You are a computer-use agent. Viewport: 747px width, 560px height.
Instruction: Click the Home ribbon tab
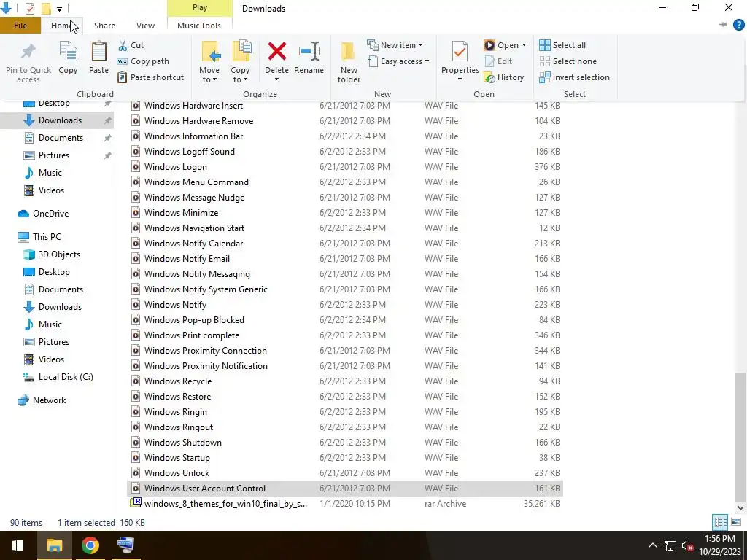[62, 26]
